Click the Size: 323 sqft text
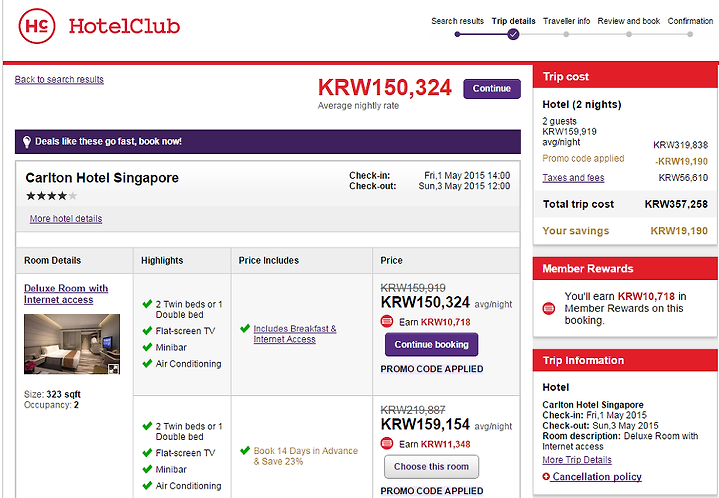 coord(52,394)
